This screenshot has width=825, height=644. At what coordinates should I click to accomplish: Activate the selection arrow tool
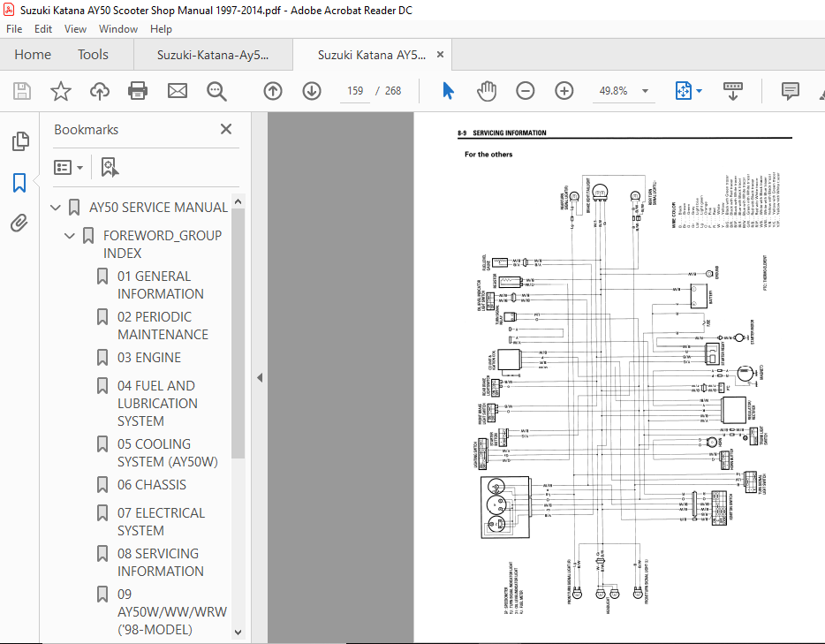point(448,91)
